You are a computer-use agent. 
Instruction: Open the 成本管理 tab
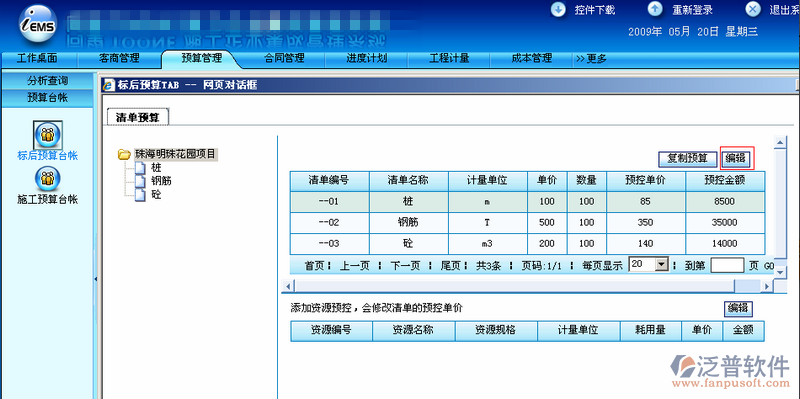[x=532, y=58]
